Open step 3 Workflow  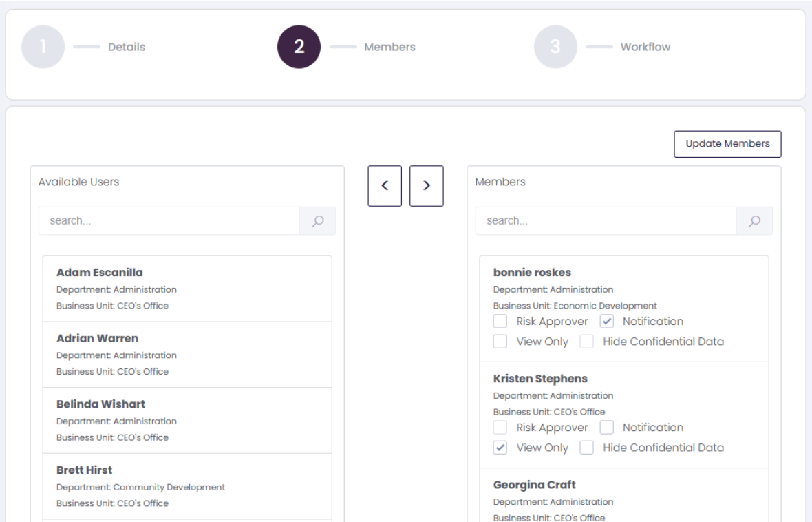[x=555, y=47]
